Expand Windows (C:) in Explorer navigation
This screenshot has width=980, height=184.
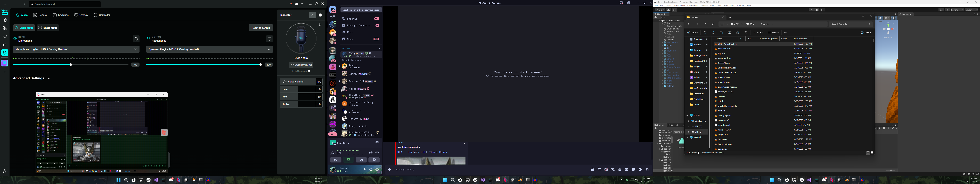tap(689, 121)
